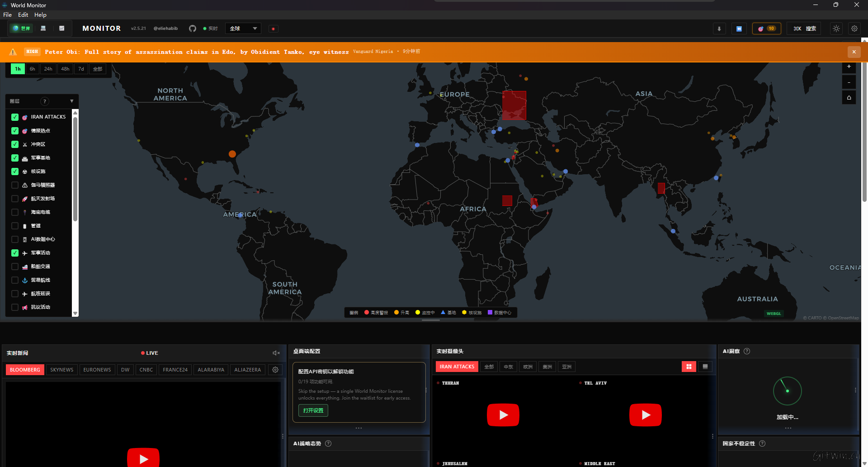
Task: Select the 48h time range tab
Action: (x=65, y=69)
